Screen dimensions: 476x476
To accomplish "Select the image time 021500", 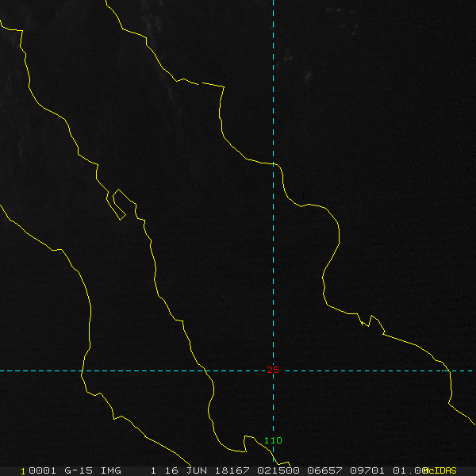I will (x=278, y=470).
